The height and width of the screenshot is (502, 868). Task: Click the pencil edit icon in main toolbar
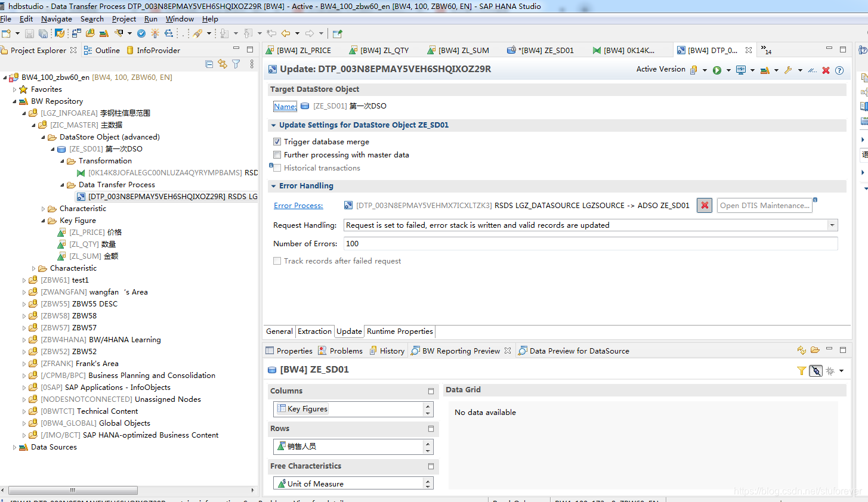197,33
